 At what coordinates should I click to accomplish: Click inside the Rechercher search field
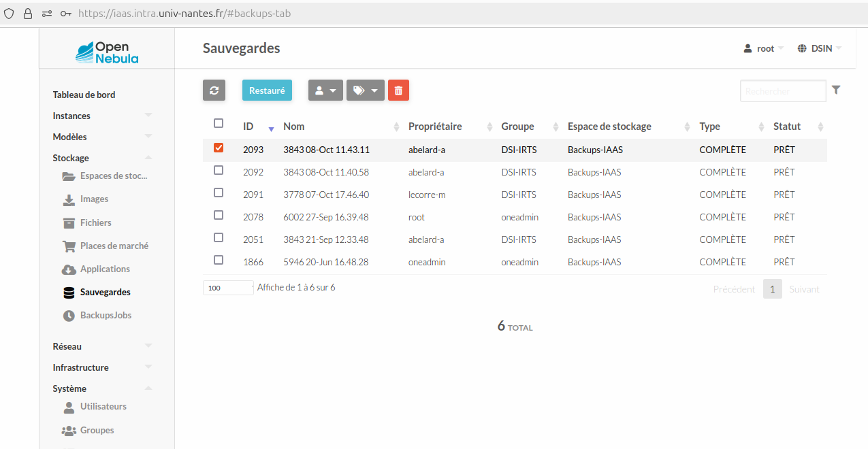[x=783, y=90]
